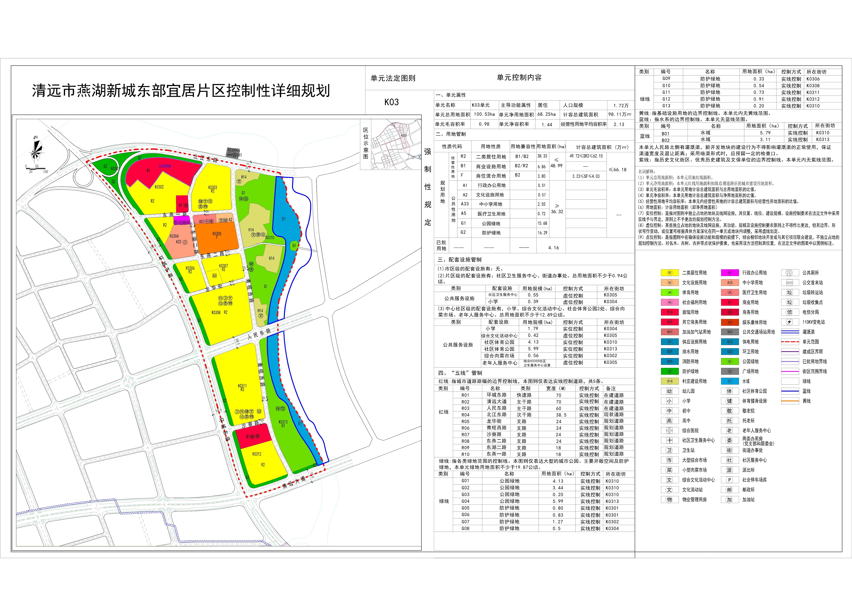Click the blue E1 水域 legend swatch
Image resolution: width=852 pixels, height=616 pixels.
tap(730, 381)
